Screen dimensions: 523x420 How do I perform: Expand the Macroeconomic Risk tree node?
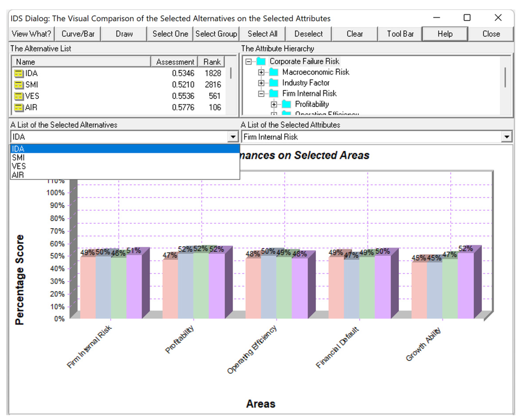click(x=261, y=72)
